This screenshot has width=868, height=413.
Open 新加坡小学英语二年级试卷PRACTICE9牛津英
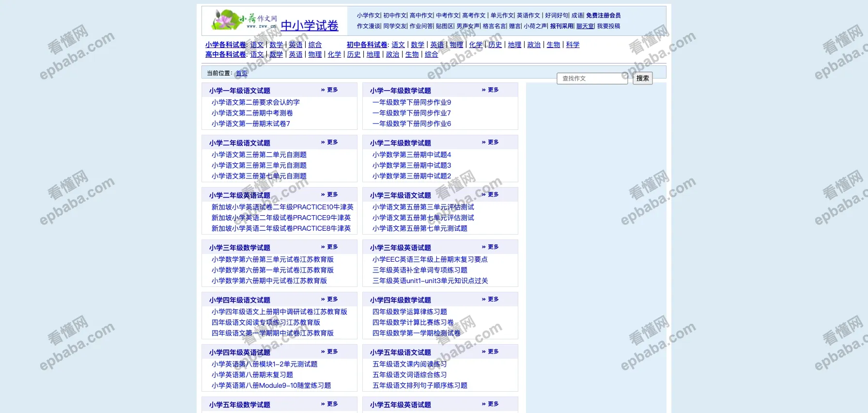pyautogui.click(x=281, y=218)
